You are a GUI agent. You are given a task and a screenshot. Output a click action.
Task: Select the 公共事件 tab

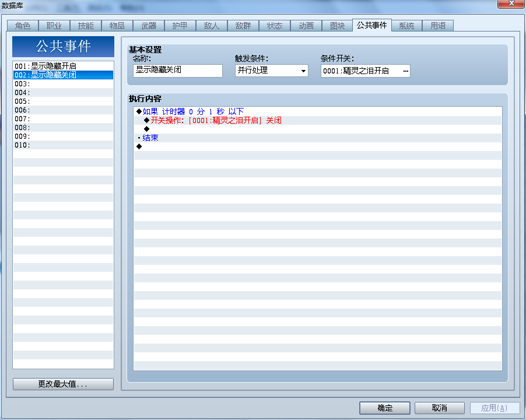pos(372,25)
